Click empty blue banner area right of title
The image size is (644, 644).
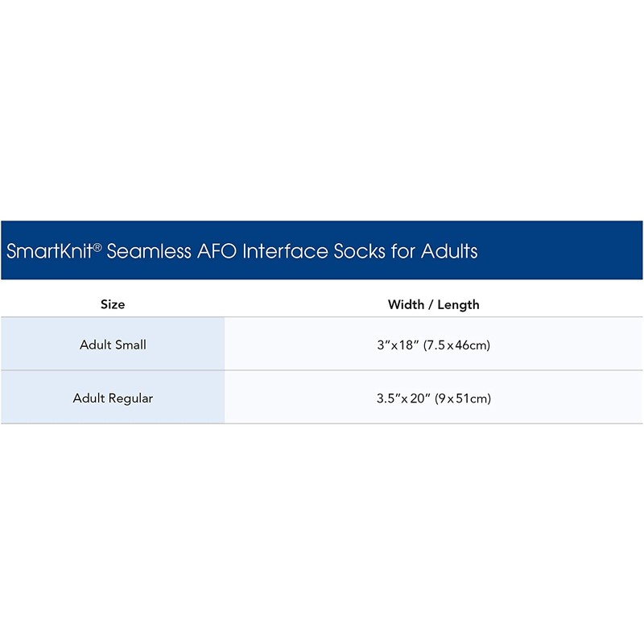click(x=563, y=251)
